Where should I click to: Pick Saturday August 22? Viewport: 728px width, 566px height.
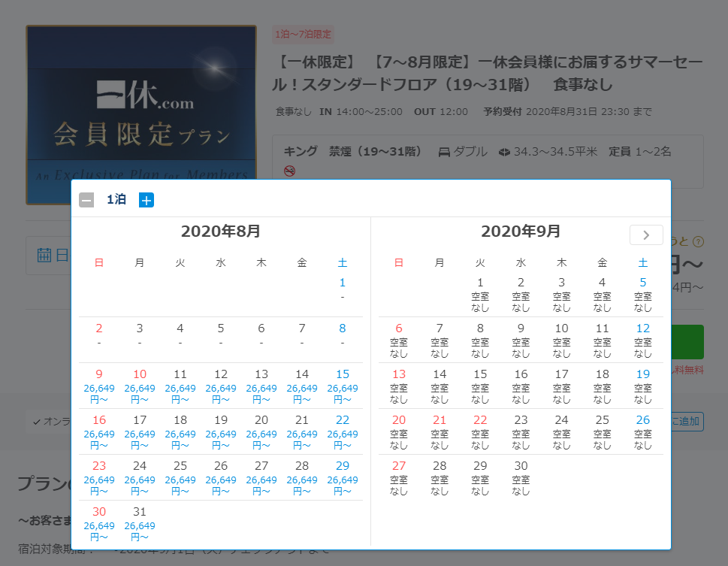pos(342,431)
